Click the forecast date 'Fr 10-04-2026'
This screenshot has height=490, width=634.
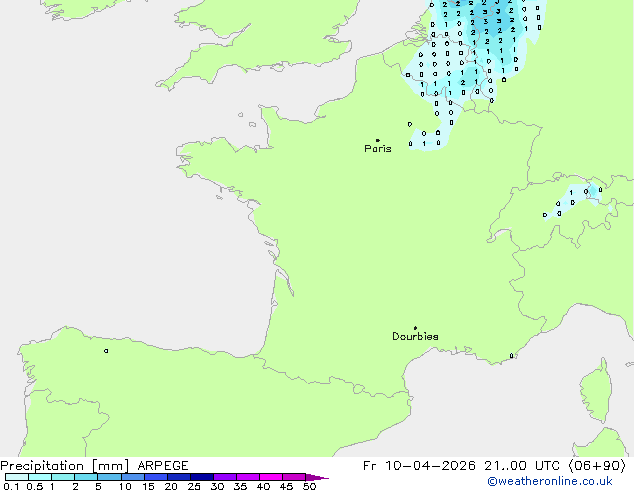[x=419, y=466]
